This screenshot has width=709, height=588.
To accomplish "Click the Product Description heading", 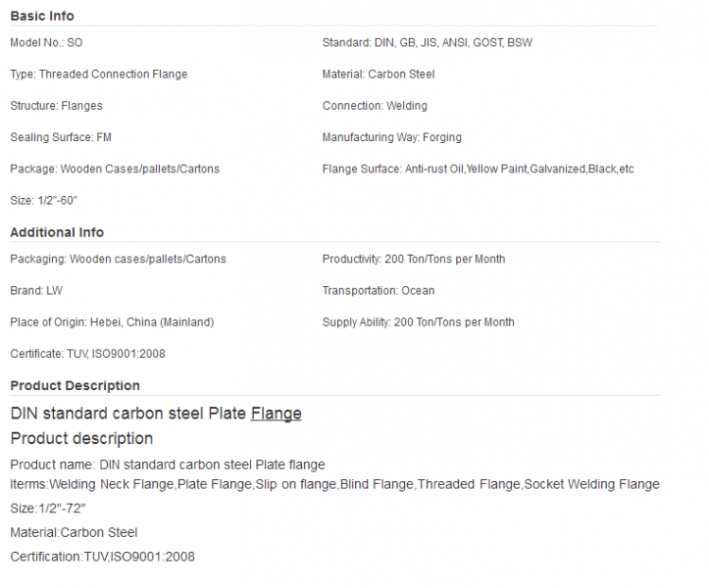I will click(x=76, y=385).
